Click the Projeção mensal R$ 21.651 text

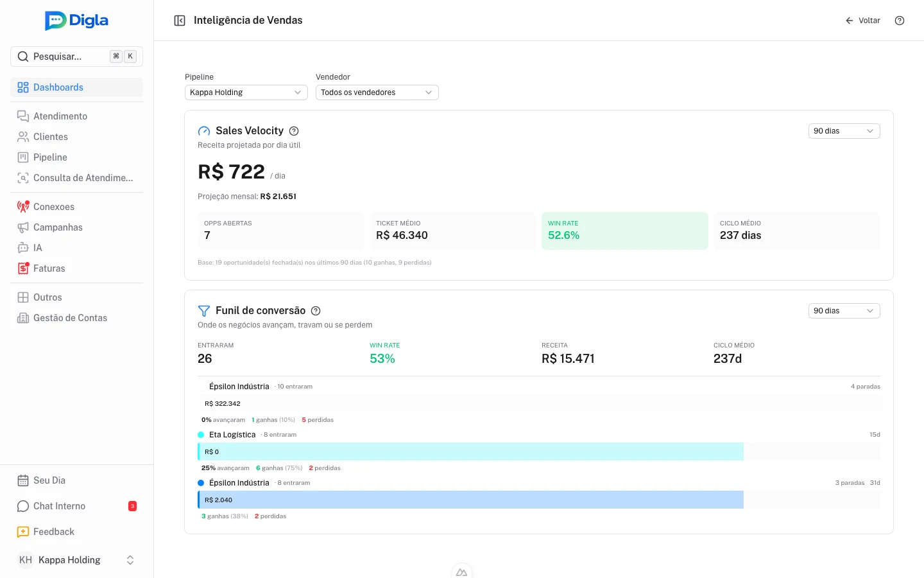pyautogui.click(x=247, y=197)
